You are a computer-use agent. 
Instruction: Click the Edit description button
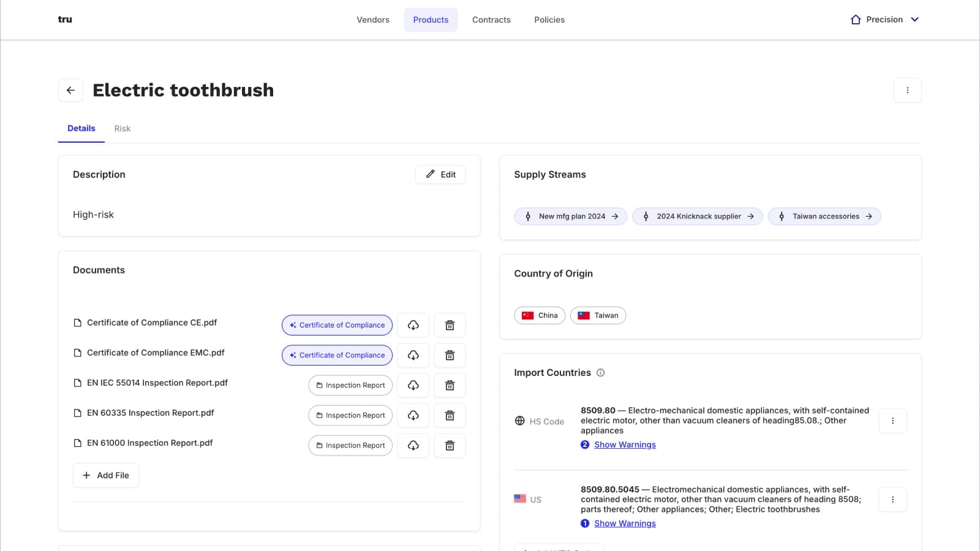click(440, 174)
